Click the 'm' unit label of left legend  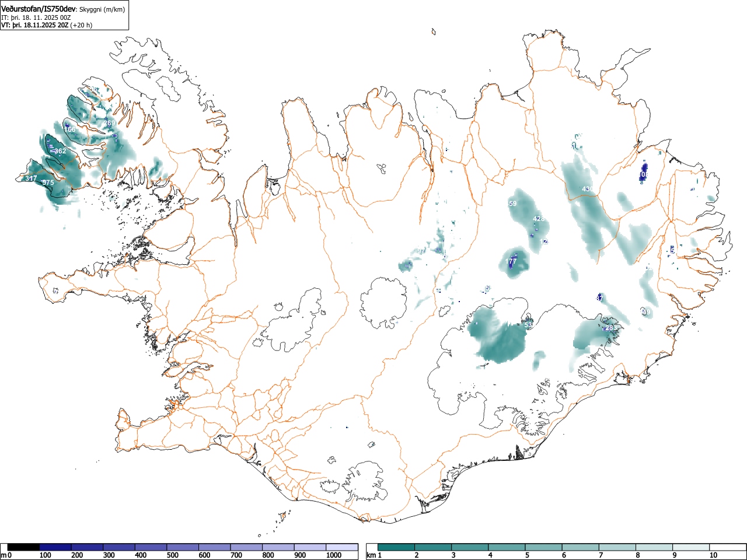pyautogui.click(x=4, y=555)
